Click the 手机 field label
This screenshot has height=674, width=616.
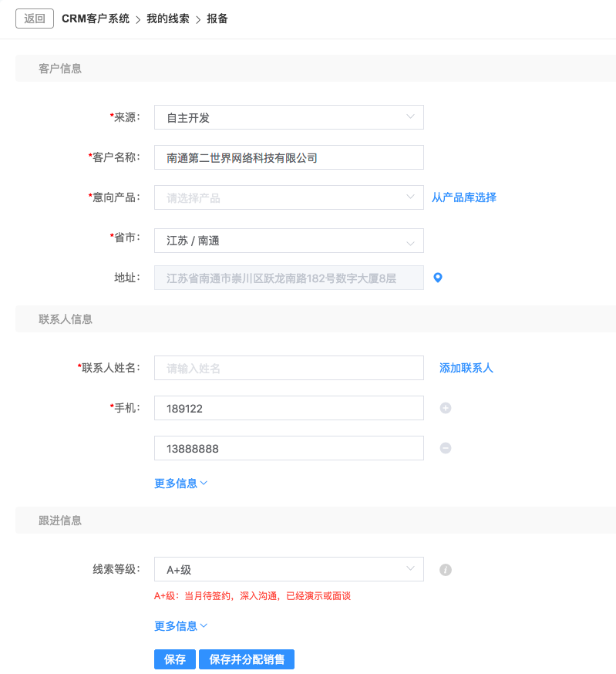click(125, 407)
